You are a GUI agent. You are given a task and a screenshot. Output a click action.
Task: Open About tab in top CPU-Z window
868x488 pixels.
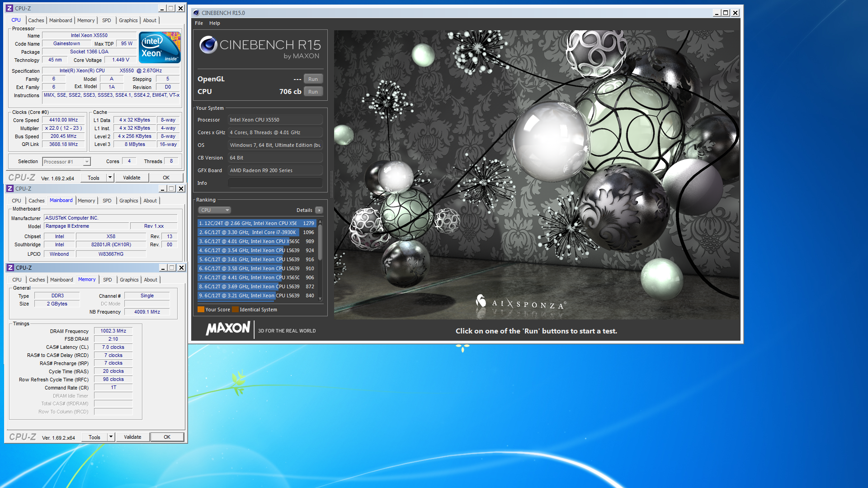(x=150, y=20)
